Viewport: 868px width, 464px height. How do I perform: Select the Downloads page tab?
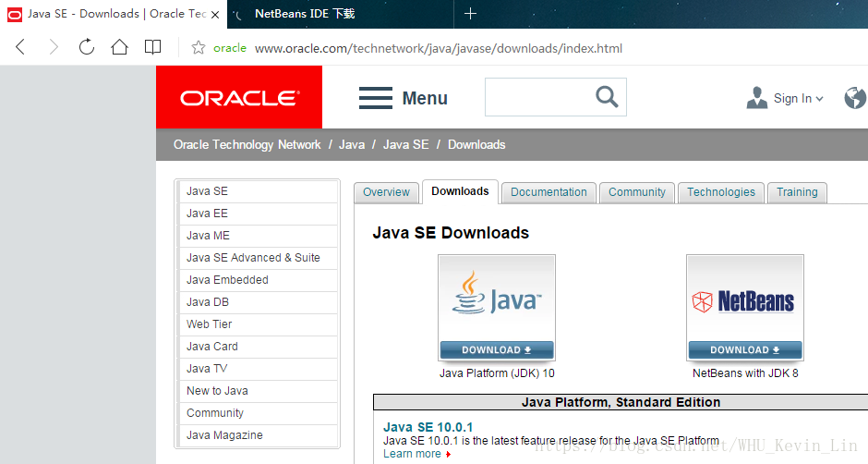[x=460, y=191]
